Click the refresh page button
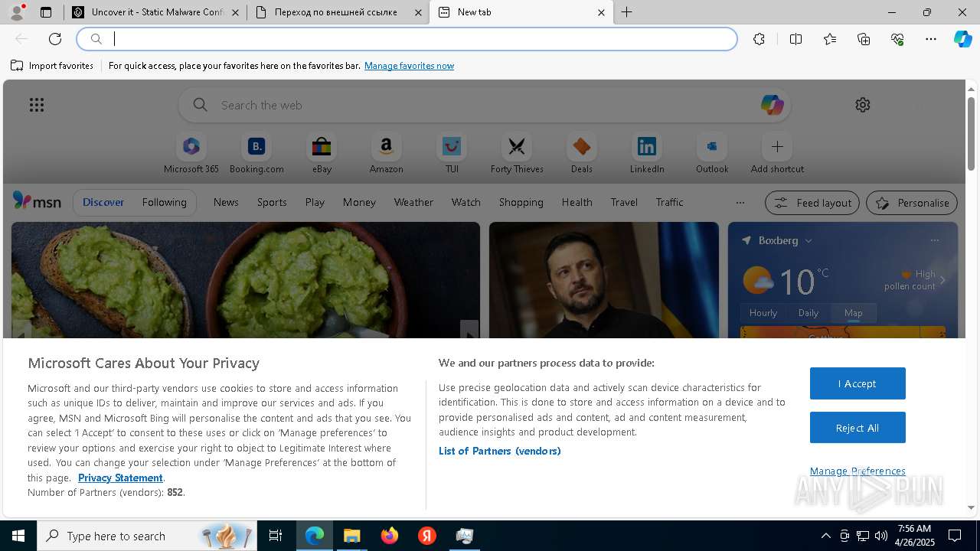This screenshot has width=980, height=551. tap(55, 39)
